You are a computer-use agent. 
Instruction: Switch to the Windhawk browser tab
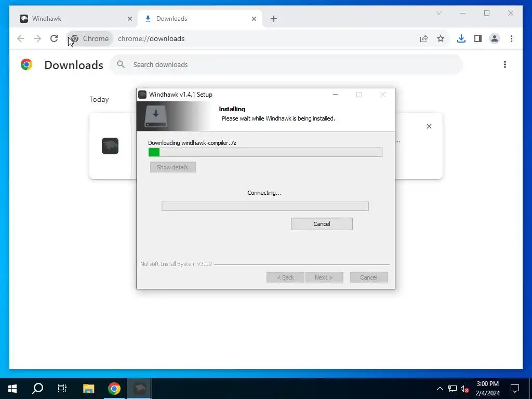(74, 19)
